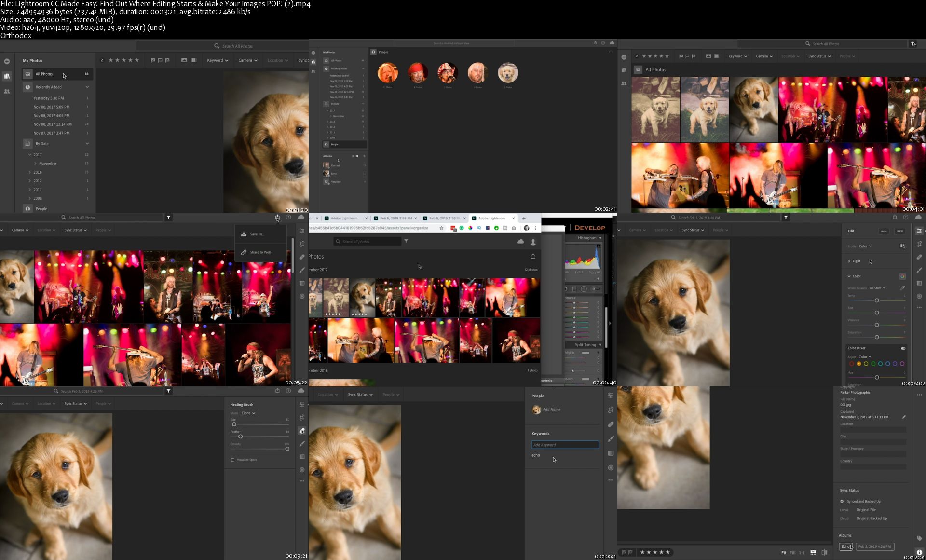
Task: Open the White Balance As Shot dropdown
Action: (x=877, y=288)
